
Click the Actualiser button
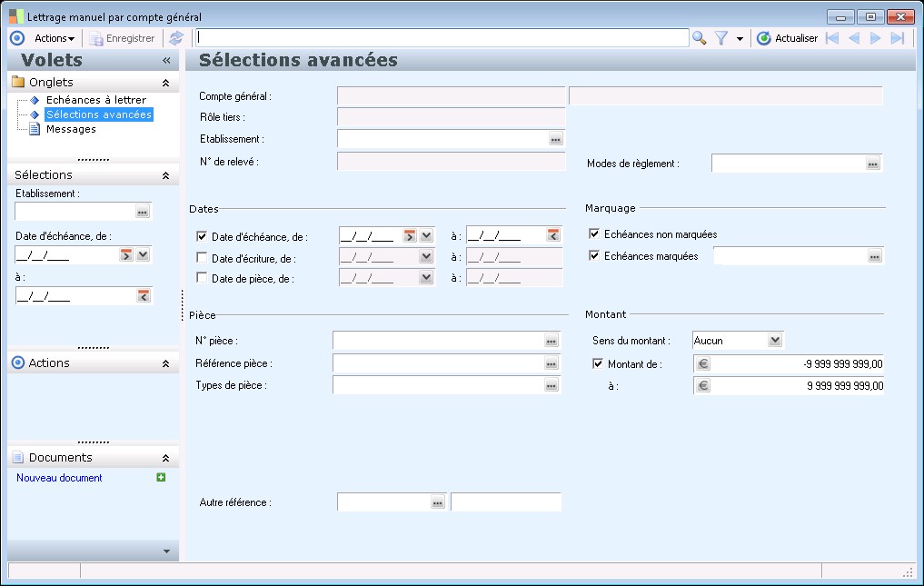(x=788, y=38)
